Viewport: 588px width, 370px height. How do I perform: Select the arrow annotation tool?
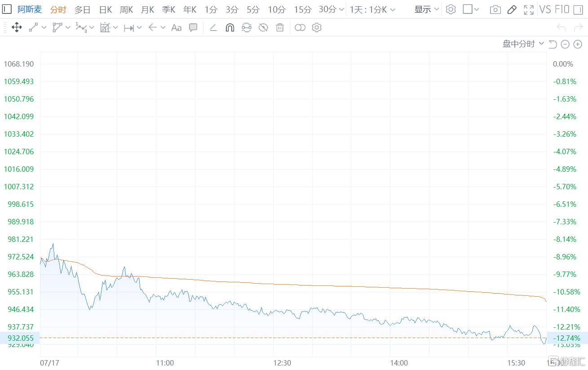point(153,28)
